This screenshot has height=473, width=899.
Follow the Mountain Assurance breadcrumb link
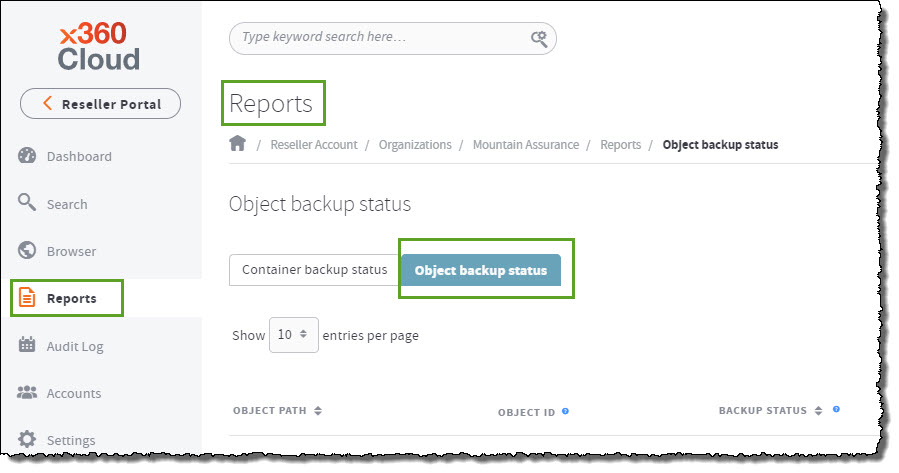tap(526, 145)
